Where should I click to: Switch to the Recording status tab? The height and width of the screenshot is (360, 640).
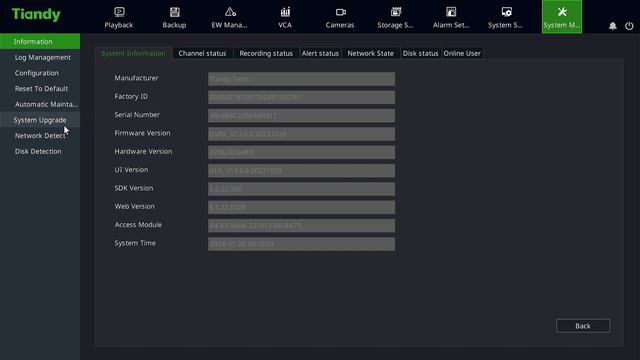click(266, 53)
